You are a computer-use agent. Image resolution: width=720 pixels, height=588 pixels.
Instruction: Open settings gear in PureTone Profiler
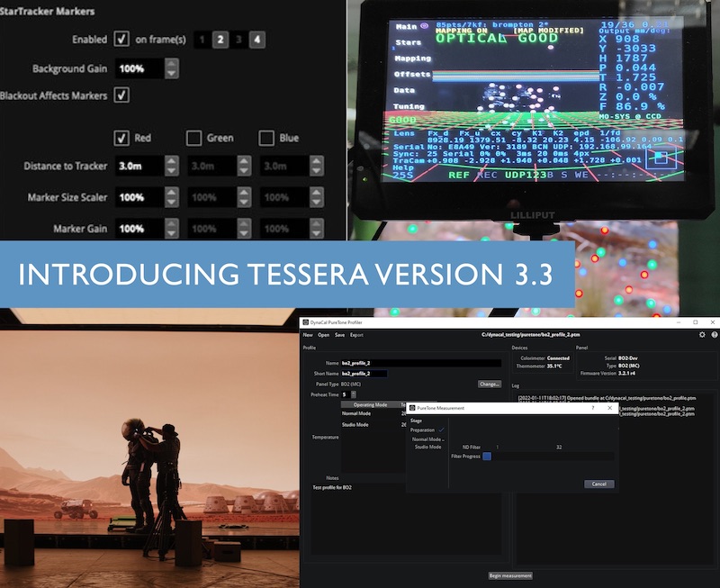click(x=702, y=334)
